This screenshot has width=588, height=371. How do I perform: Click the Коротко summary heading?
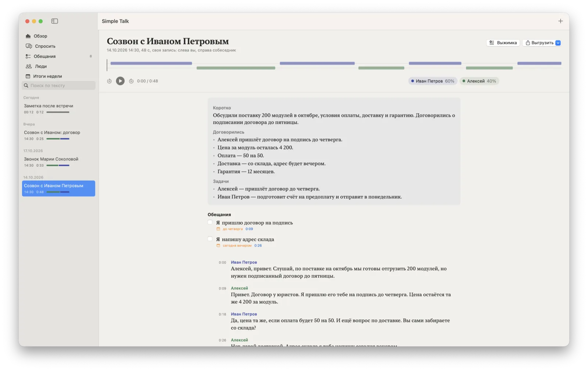pyautogui.click(x=222, y=108)
